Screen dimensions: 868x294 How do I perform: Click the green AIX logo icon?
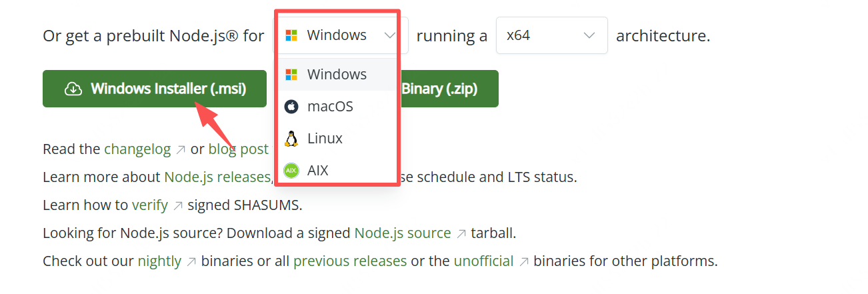point(291,171)
